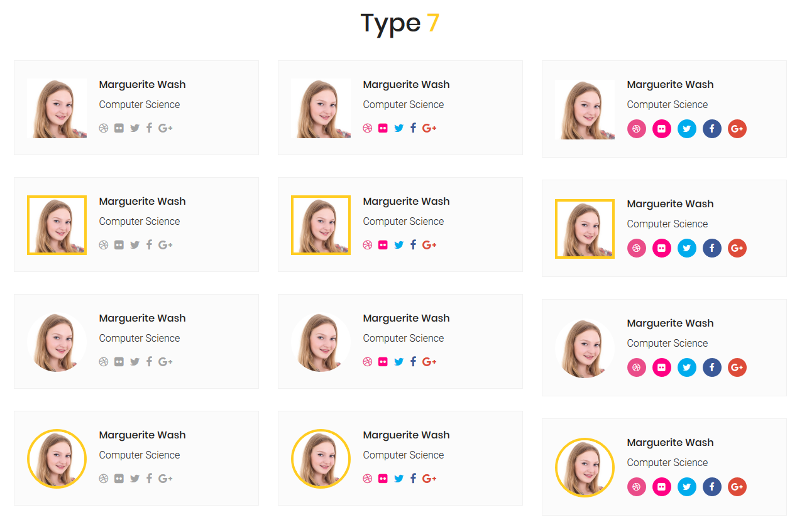Open flat blue Facebook icon beside borderless circular photo

pos(413,362)
